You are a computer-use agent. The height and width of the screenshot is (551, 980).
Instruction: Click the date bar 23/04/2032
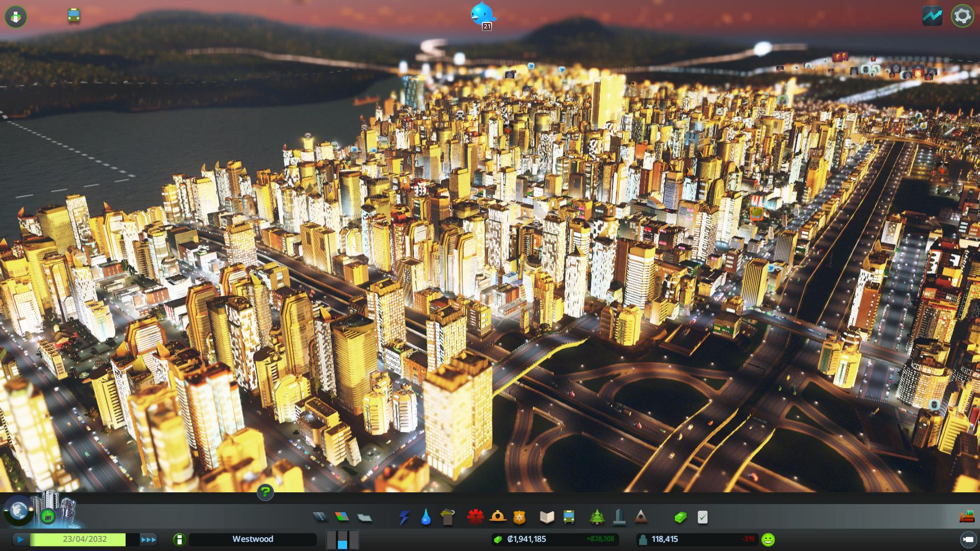[x=84, y=539]
